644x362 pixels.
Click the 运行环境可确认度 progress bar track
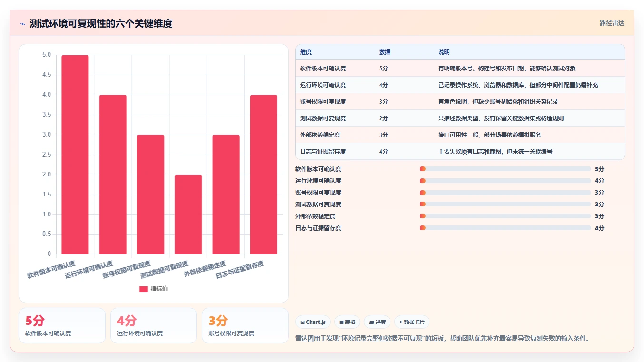505,181
